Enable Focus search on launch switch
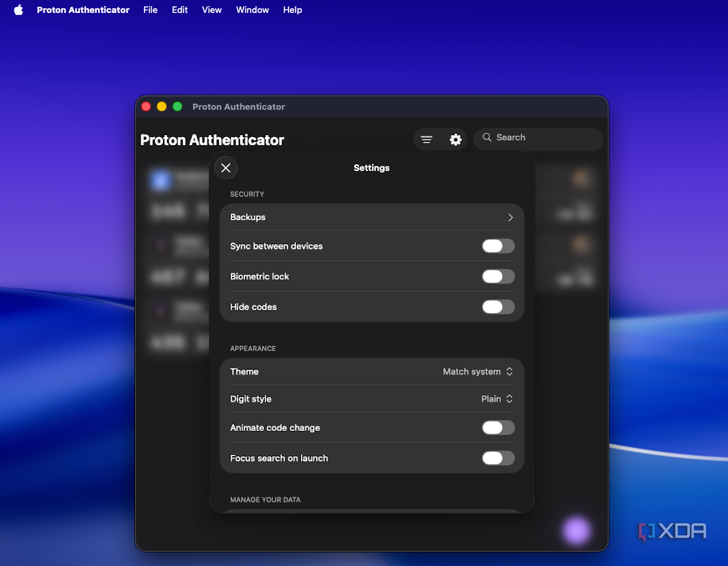728x566 pixels. pyautogui.click(x=498, y=458)
